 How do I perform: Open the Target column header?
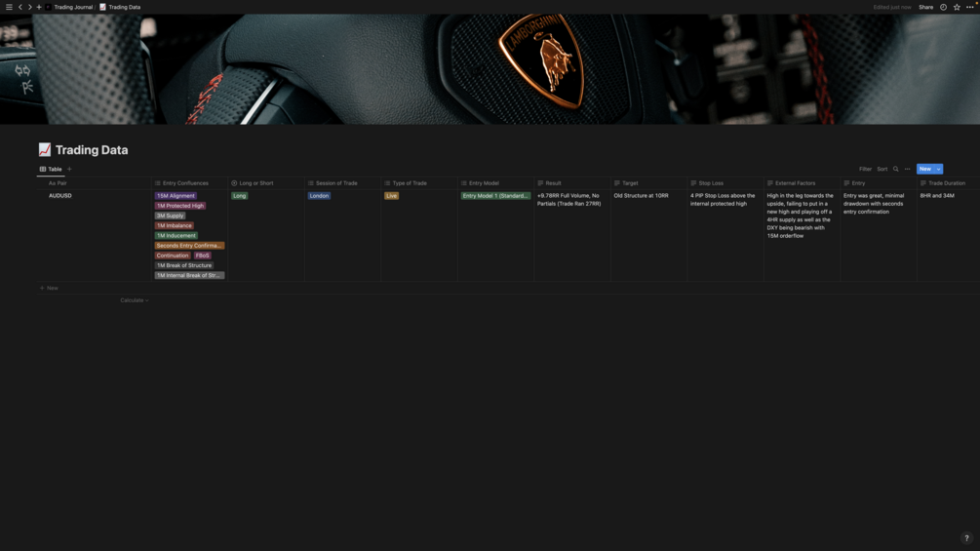(648, 183)
